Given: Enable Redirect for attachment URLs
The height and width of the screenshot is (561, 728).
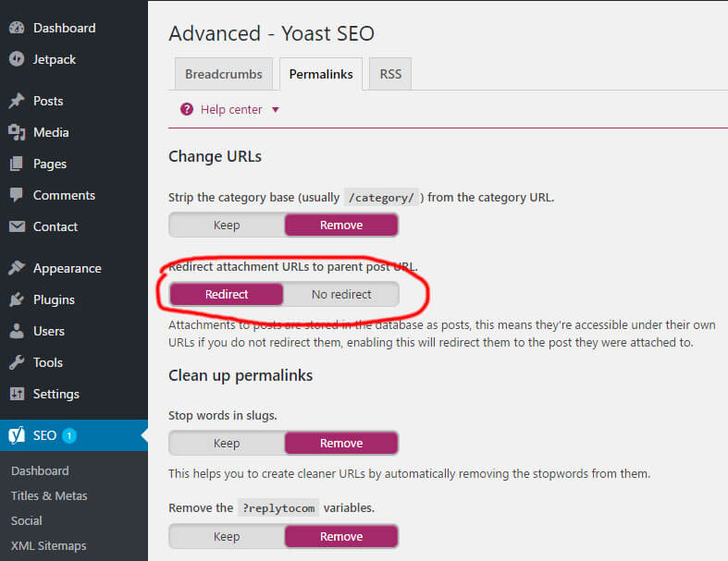Looking at the screenshot, I should point(227,294).
